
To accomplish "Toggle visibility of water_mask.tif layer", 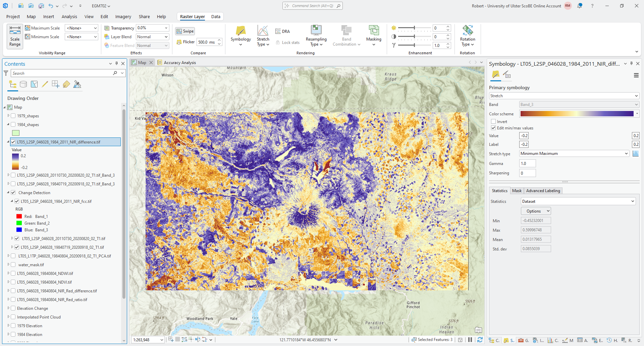I will pos(13,265).
